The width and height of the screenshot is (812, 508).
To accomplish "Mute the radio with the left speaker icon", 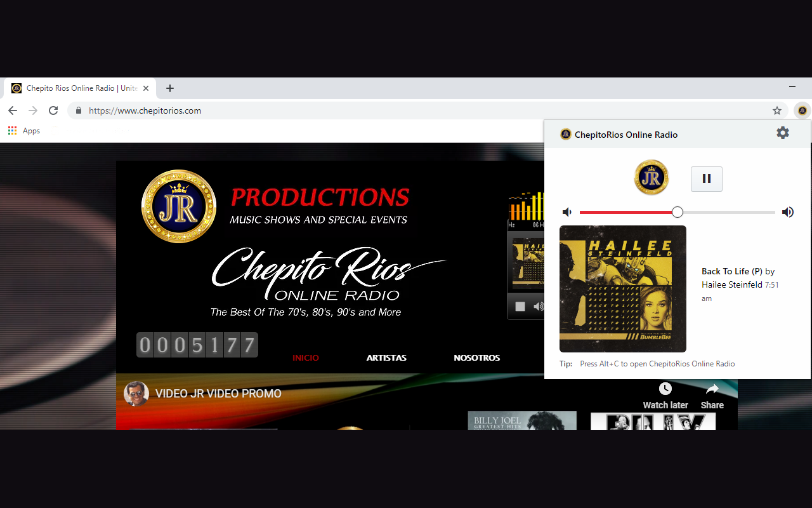I will [566, 211].
